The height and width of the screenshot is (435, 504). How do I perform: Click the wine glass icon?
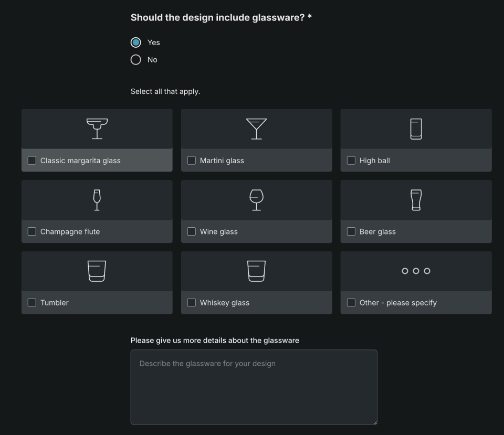click(x=256, y=200)
